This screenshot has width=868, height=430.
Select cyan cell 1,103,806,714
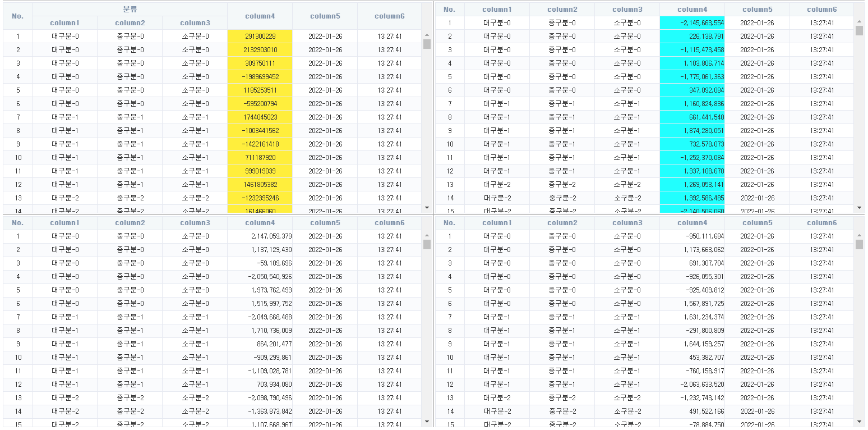tap(692, 63)
